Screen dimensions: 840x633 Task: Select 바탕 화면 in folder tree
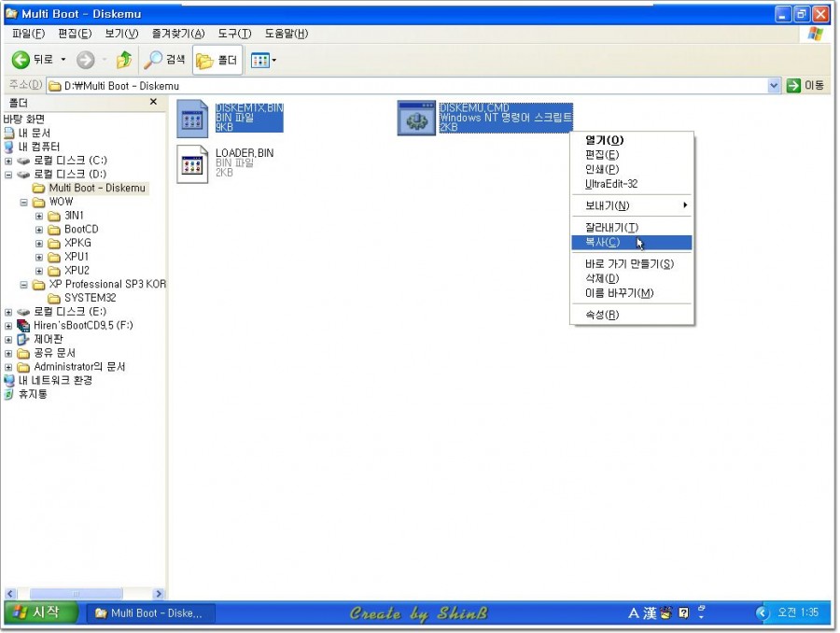[24, 119]
